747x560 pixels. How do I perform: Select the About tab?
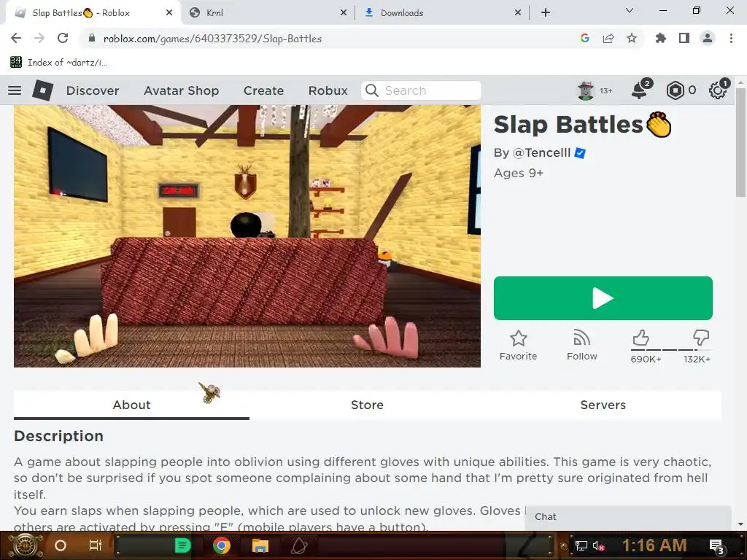131,405
